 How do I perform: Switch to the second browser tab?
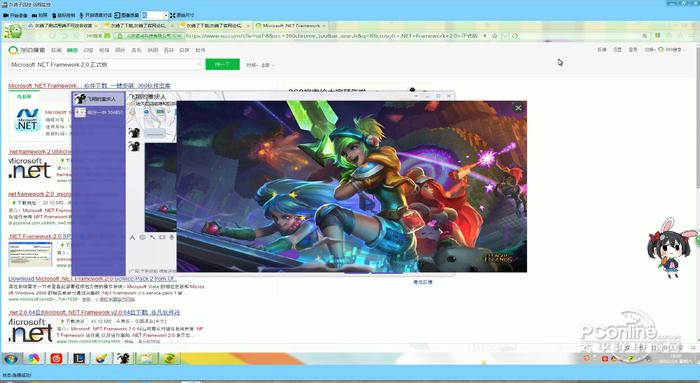pos(140,26)
